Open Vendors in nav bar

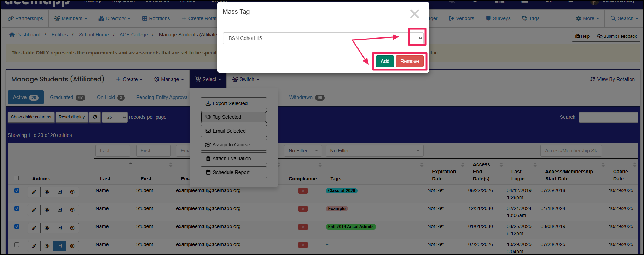click(462, 18)
